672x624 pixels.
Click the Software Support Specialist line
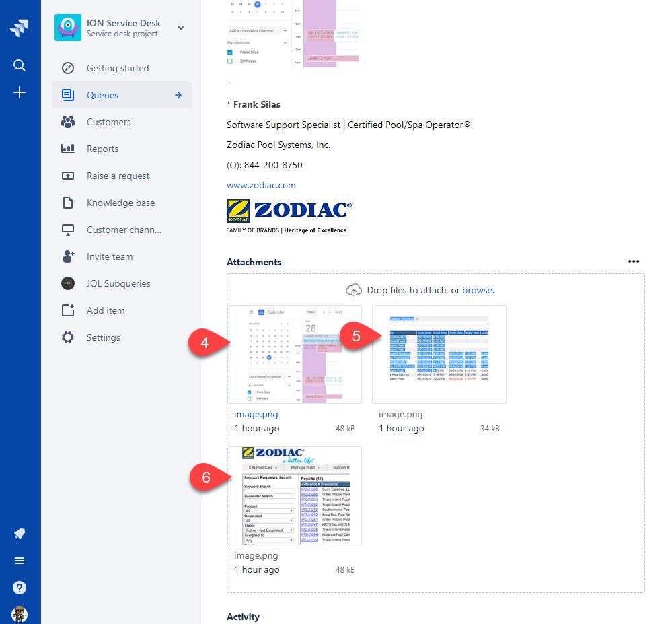click(x=348, y=125)
